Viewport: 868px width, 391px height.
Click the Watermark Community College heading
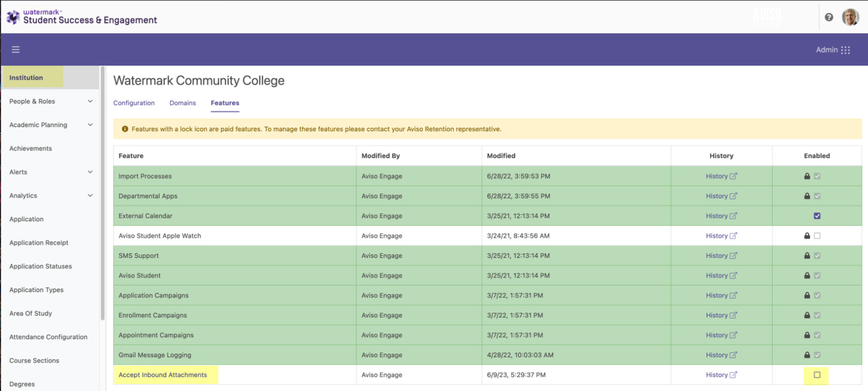pyautogui.click(x=199, y=81)
